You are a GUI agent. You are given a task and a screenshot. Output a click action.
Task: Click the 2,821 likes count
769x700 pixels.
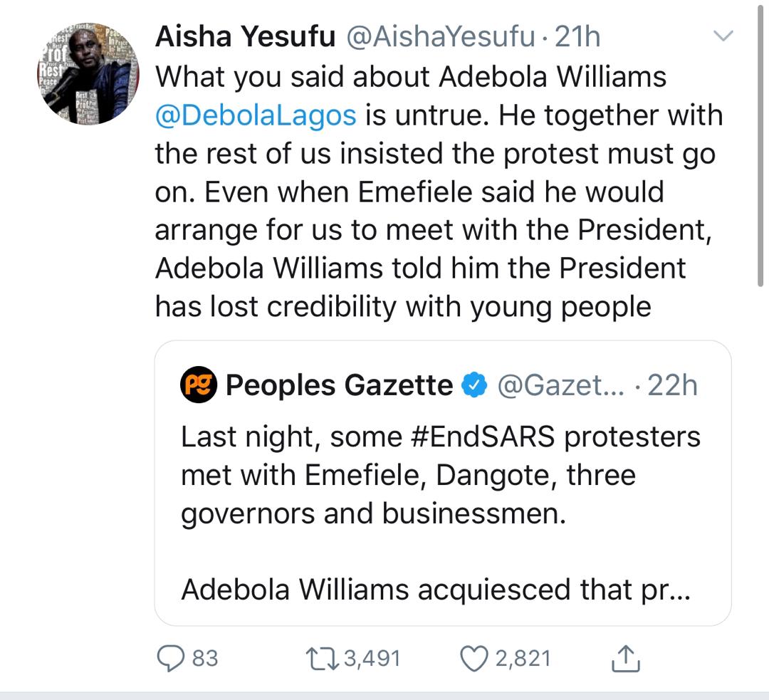pos(523,658)
